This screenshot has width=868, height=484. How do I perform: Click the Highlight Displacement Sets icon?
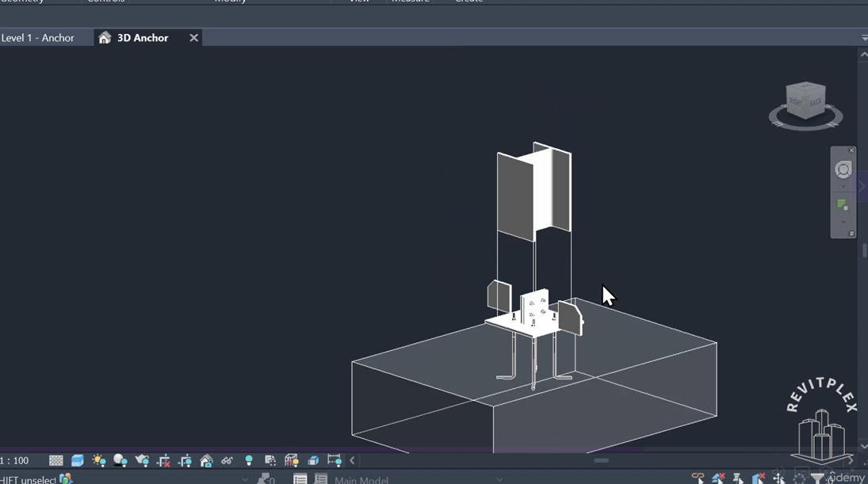[313, 460]
